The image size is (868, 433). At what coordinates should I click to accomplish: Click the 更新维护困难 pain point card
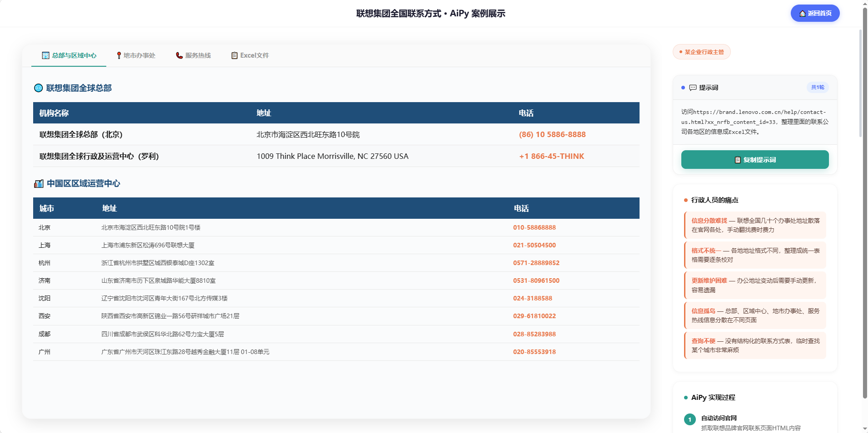(755, 285)
